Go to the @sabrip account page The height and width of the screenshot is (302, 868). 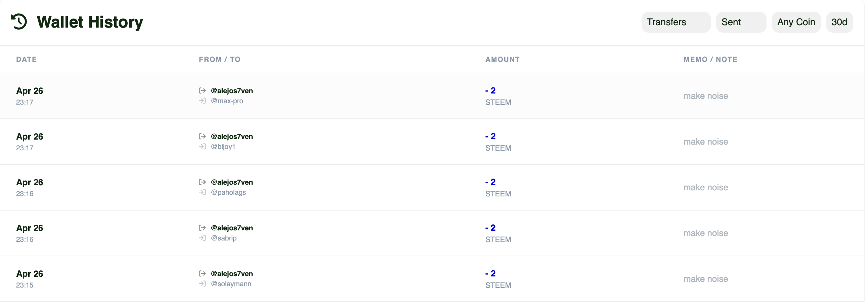pos(223,238)
